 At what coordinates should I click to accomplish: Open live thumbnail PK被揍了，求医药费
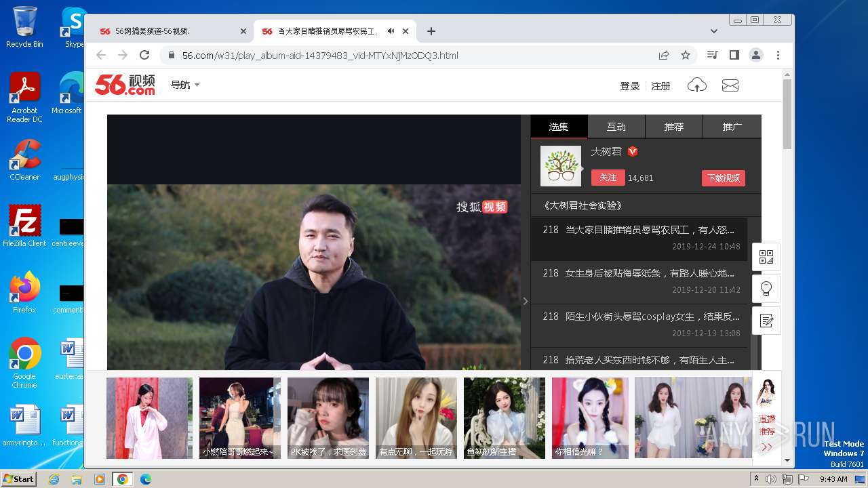(328, 418)
